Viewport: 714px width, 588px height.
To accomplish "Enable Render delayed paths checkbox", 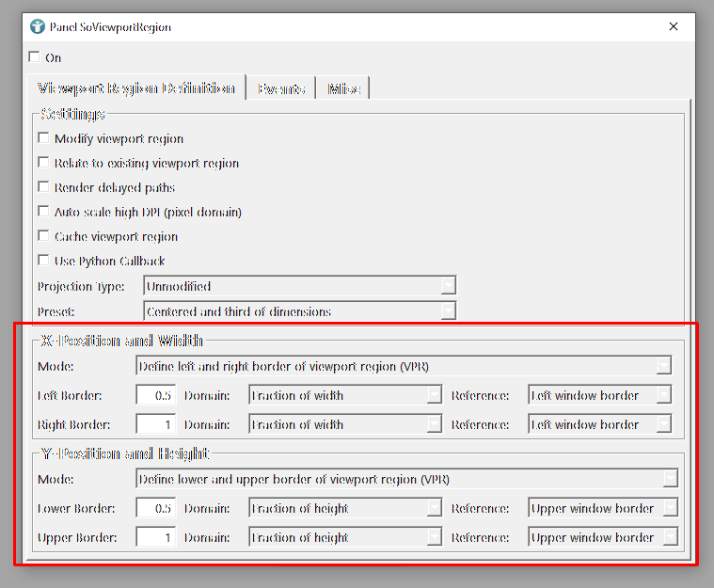I will point(44,188).
